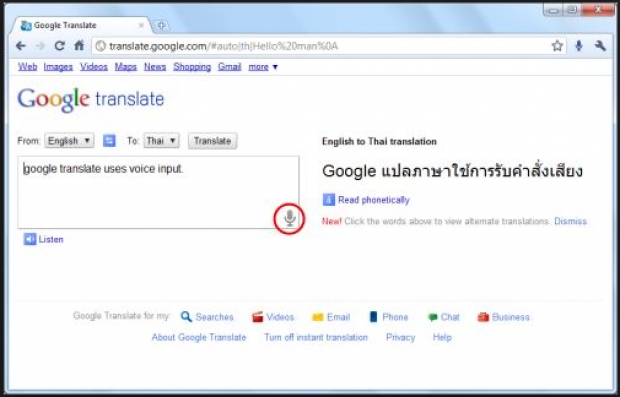Open the Maps link in top bar
The height and width of the screenshot is (397, 620).
pyautogui.click(x=126, y=67)
